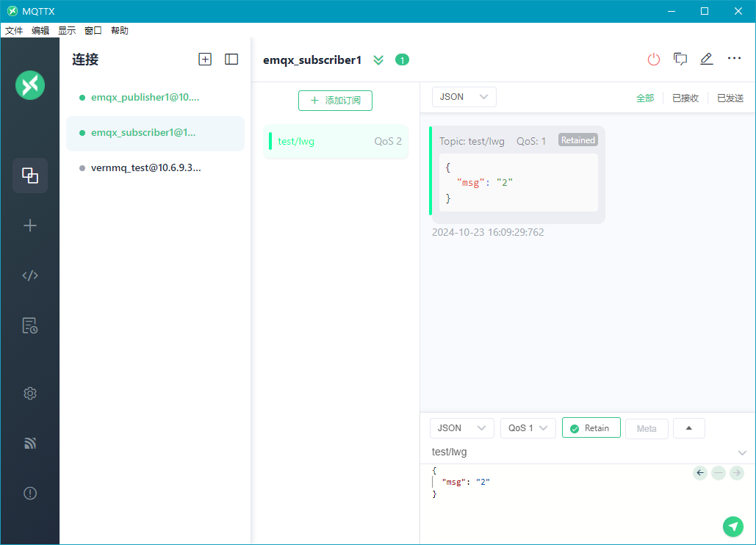
Task: Select the emqx_publisher1 connection
Action: [155, 98]
